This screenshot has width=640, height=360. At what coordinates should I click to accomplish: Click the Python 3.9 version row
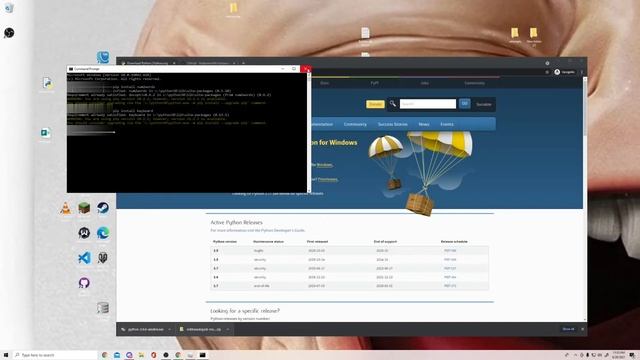tap(349, 251)
